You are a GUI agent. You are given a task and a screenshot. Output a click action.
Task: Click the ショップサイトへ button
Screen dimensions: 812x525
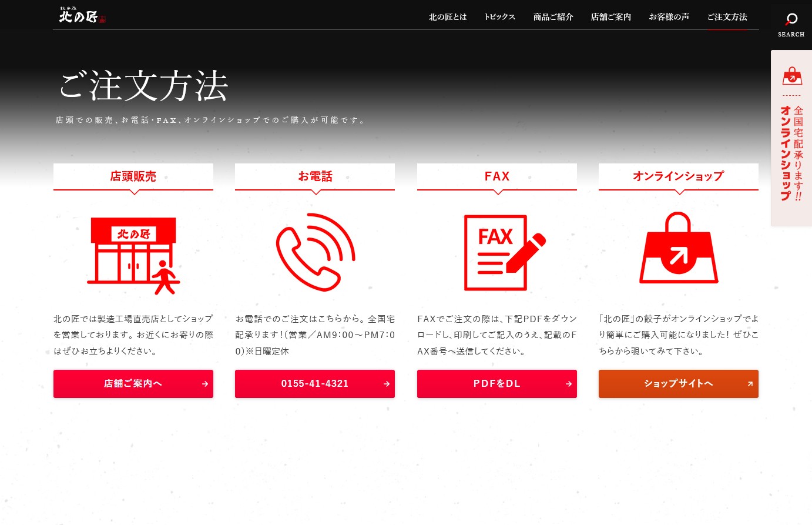point(679,384)
